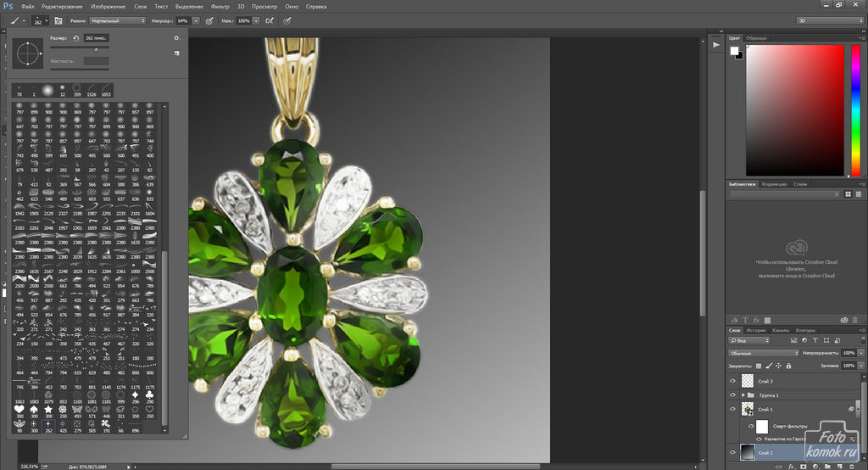Switch to the Каналы tab
Viewport: 868px width, 470px height.
[x=781, y=330]
